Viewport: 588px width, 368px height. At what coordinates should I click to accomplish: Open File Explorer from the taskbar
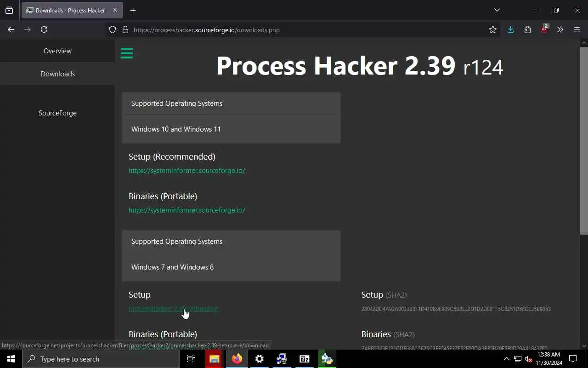click(214, 359)
